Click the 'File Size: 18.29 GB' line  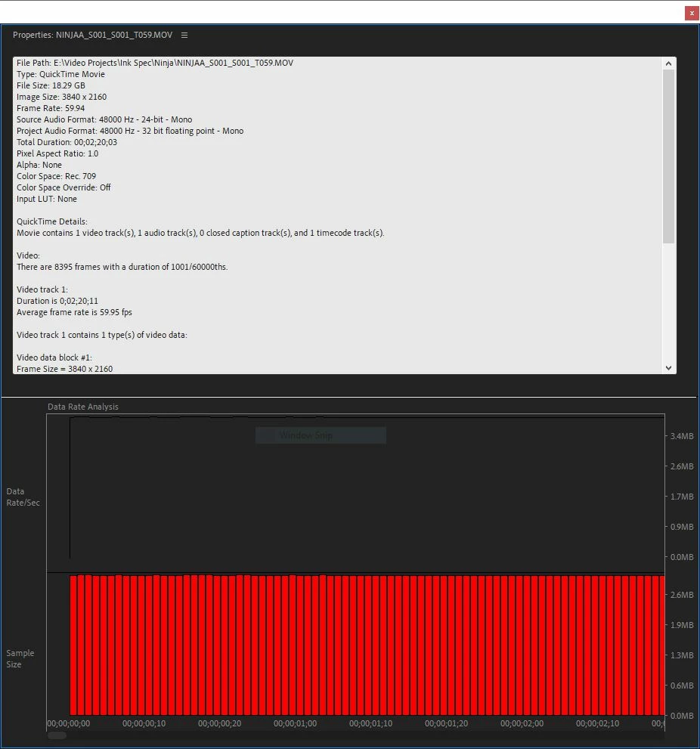(x=51, y=85)
